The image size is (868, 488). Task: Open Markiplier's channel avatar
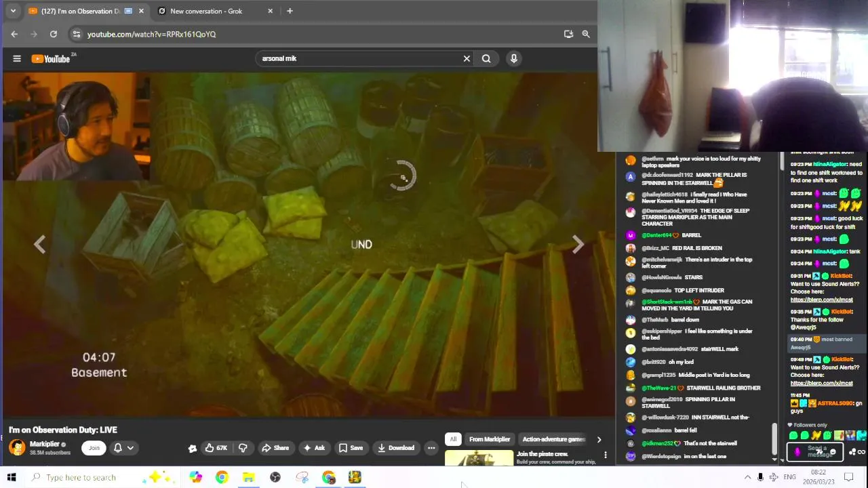[x=17, y=447]
